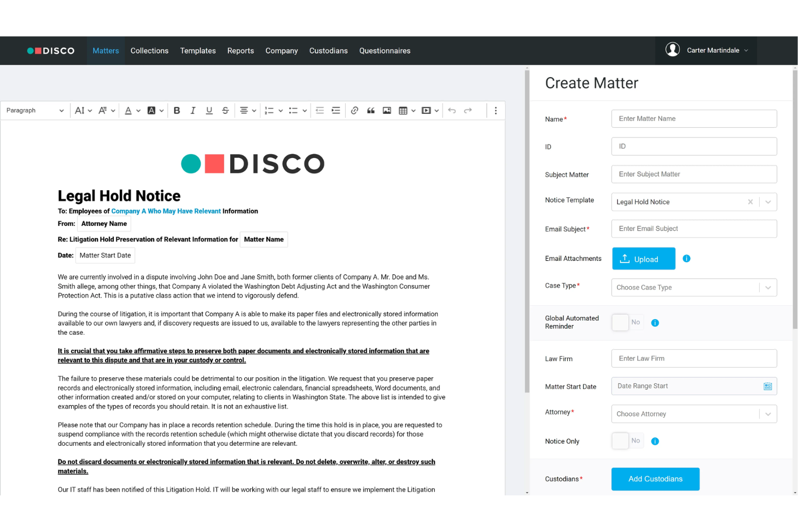
Task: Upload an email attachment
Action: point(644,259)
